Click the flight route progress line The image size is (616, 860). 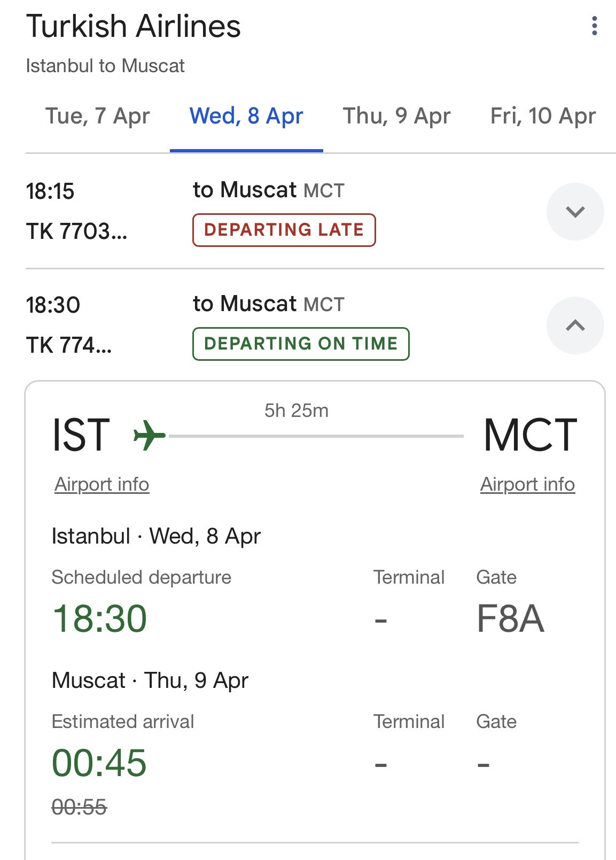[316, 436]
